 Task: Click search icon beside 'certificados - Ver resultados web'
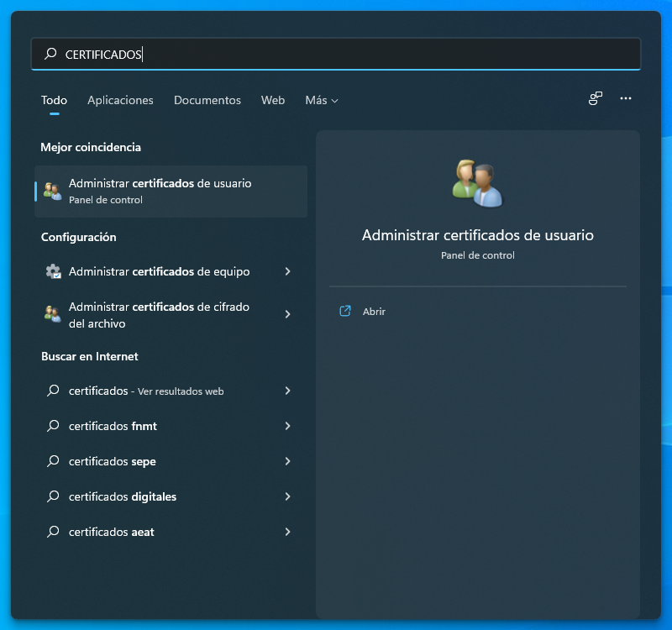pyautogui.click(x=53, y=391)
